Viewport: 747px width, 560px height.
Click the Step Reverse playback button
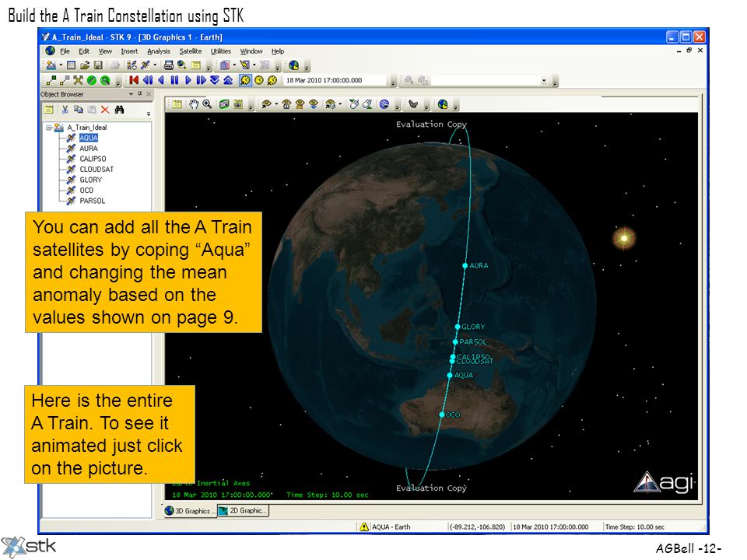click(x=148, y=80)
